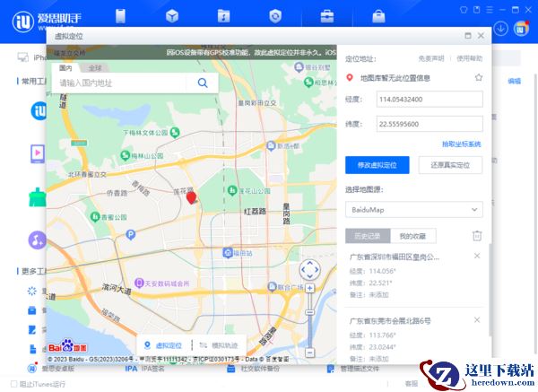Click the 福田站 station marker on map
Screen dimensions: 538x392
coord(228,253)
